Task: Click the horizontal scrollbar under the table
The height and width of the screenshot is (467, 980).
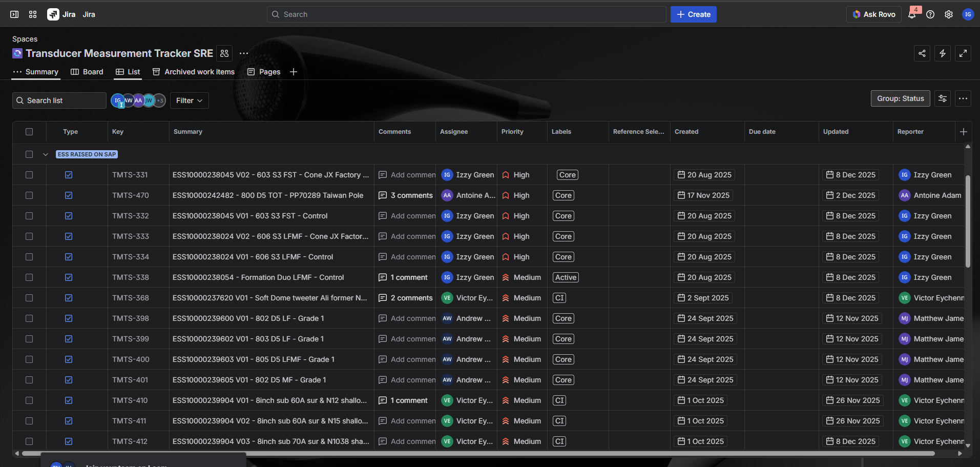Action: [x=478, y=453]
